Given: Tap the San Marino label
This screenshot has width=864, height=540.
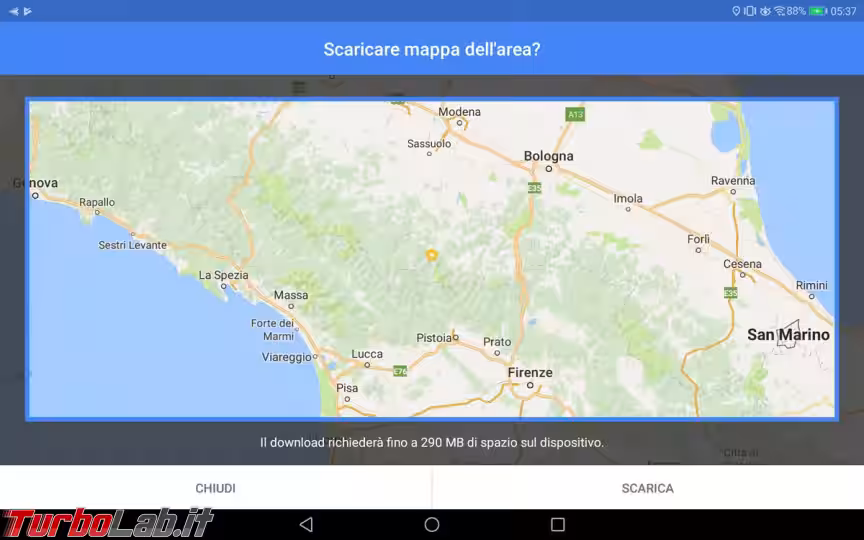Looking at the screenshot, I should pos(788,334).
